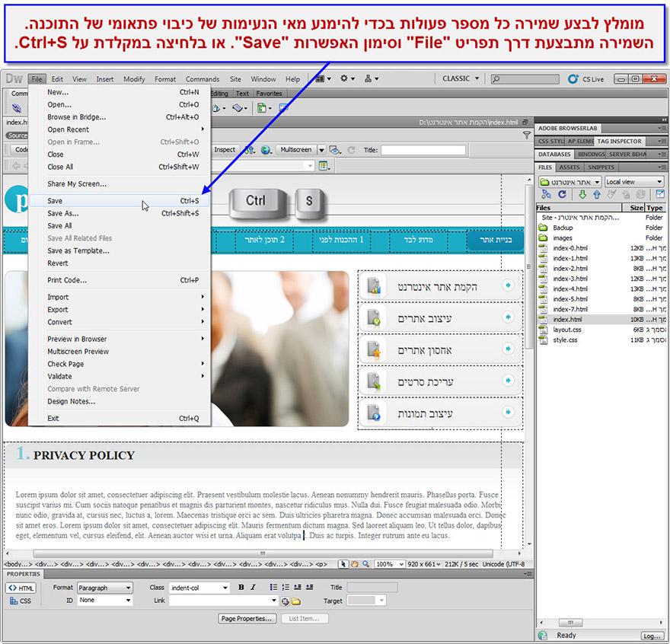The width and height of the screenshot is (670, 644).
Task: Click the blue Put files arrow
Action: 597,194
